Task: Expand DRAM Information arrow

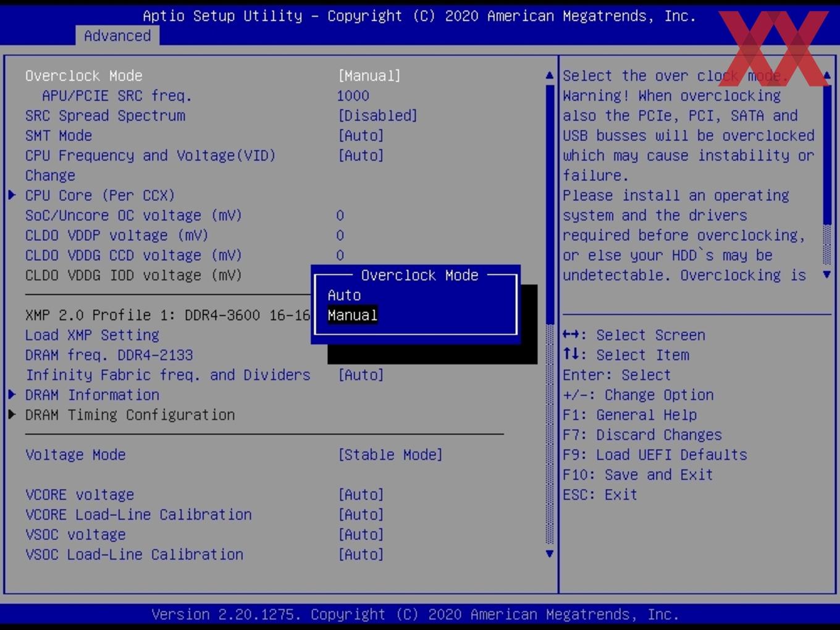Action: [12, 394]
